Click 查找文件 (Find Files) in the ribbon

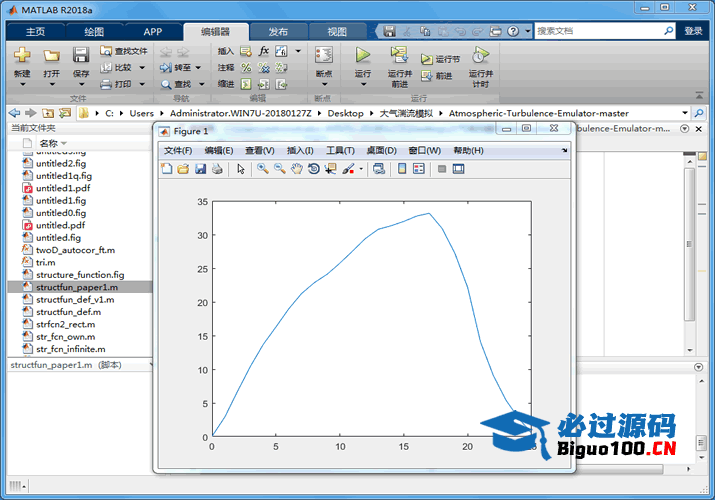tap(124, 51)
